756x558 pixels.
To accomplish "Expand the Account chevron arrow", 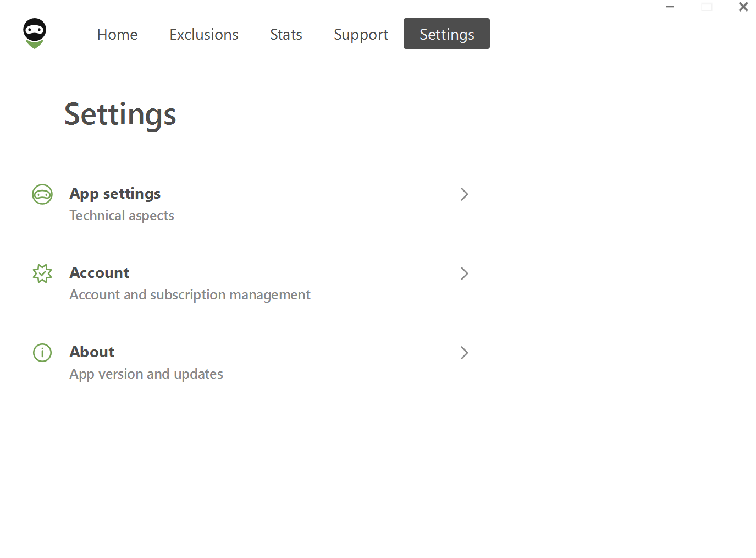I will pyautogui.click(x=464, y=273).
